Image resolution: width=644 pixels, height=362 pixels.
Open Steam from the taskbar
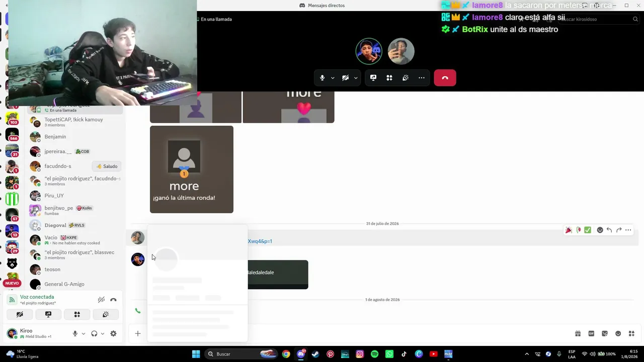[315, 354]
